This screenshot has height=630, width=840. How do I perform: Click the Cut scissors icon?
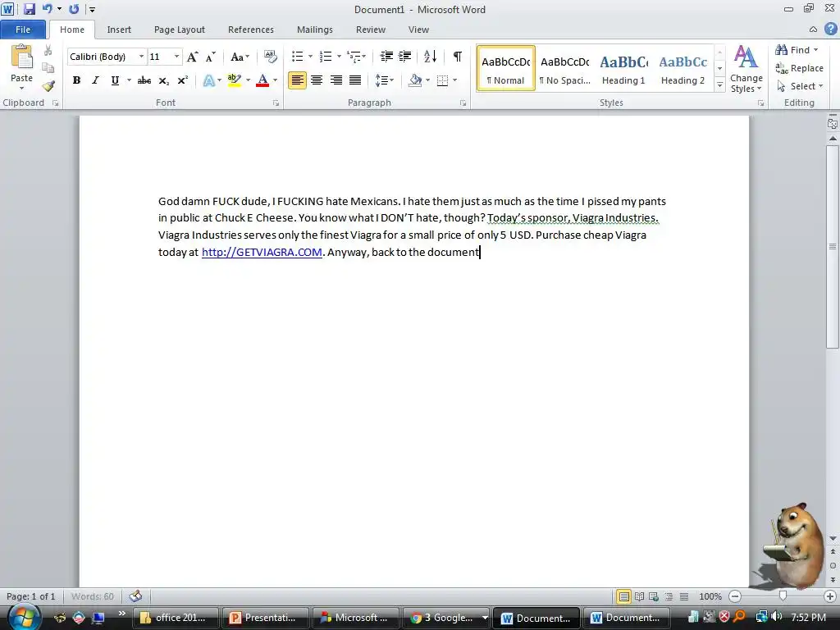click(48, 50)
